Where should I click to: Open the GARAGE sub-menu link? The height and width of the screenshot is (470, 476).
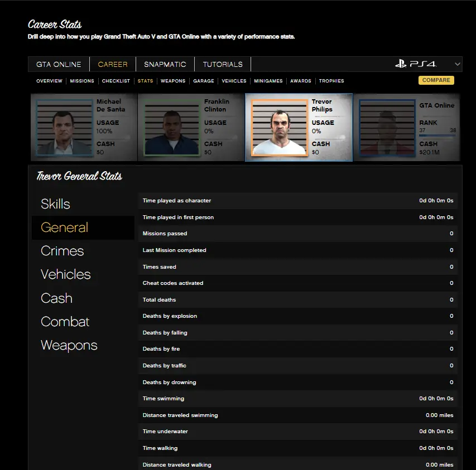coord(204,81)
